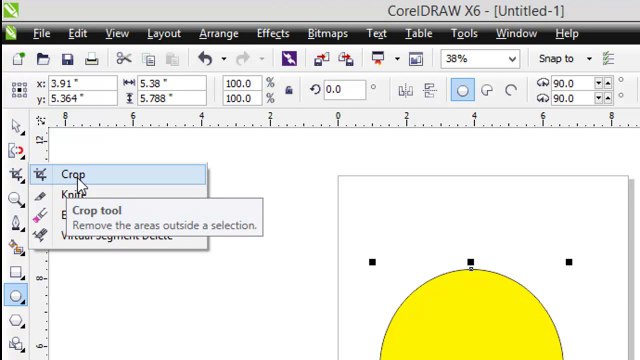Increase the ending angle with up arrow
This screenshot has width=640, height=360.
tap(608, 98)
